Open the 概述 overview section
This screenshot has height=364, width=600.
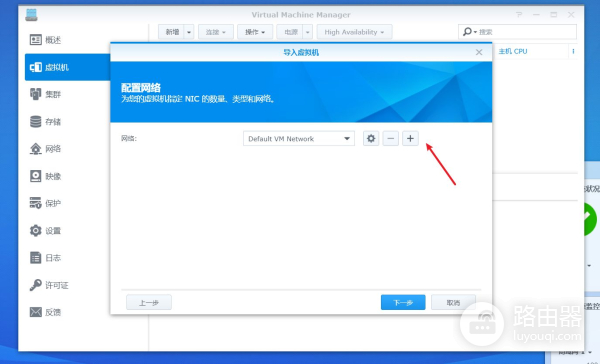coord(46,40)
